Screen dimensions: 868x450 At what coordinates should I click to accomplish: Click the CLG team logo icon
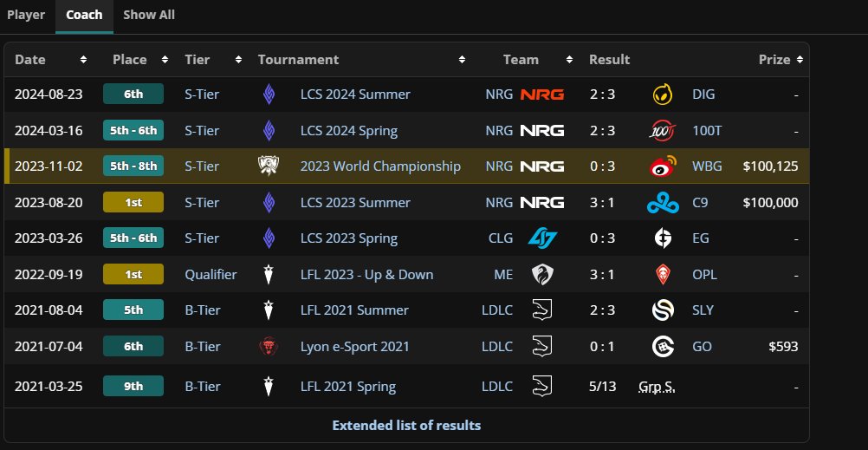tap(542, 238)
